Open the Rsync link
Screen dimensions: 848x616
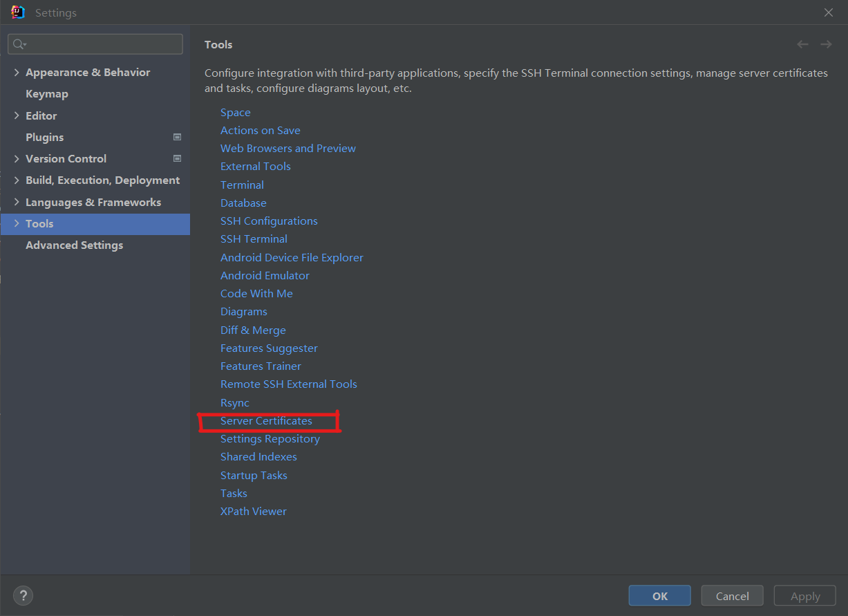pos(235,403)
